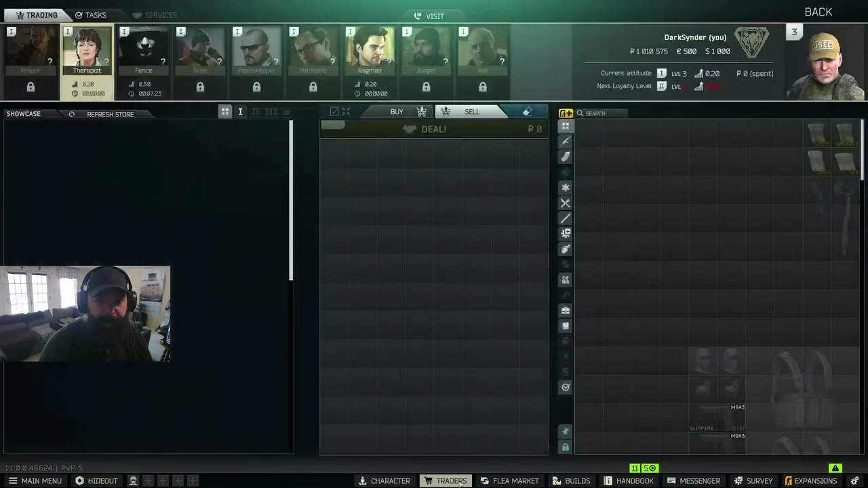868x488 pixels.
Task: Open the Expansions page
Action: pos(810,481)
